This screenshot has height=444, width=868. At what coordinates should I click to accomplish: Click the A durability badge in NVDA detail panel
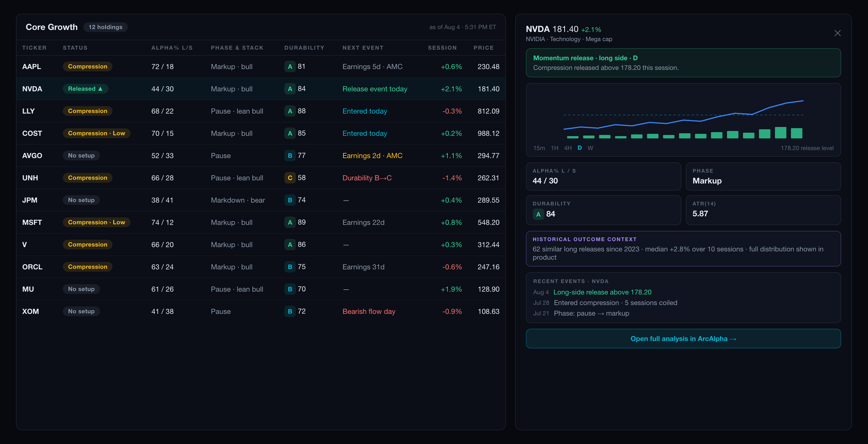[538, 214]
